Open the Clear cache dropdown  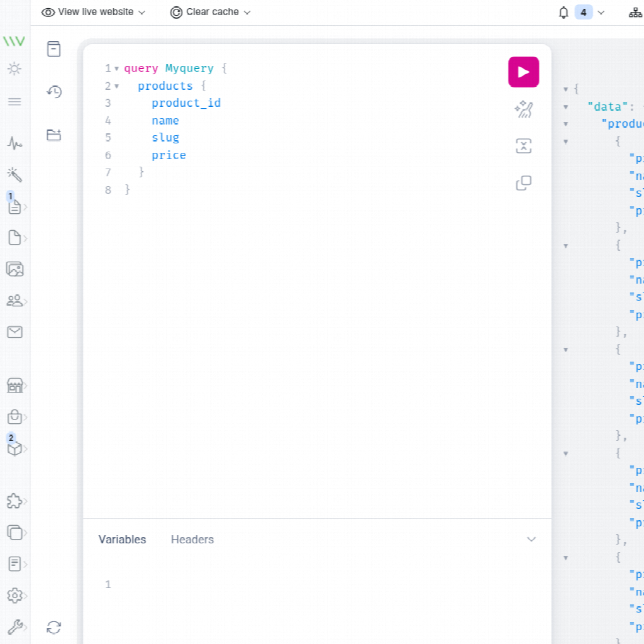pos(210,13)
